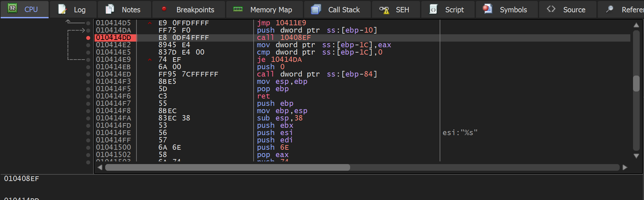The width and height of the screenshot is (644, 200).
Task: Select bytes FF95 7CFFFFFF
Action: (x=188, y=75)
